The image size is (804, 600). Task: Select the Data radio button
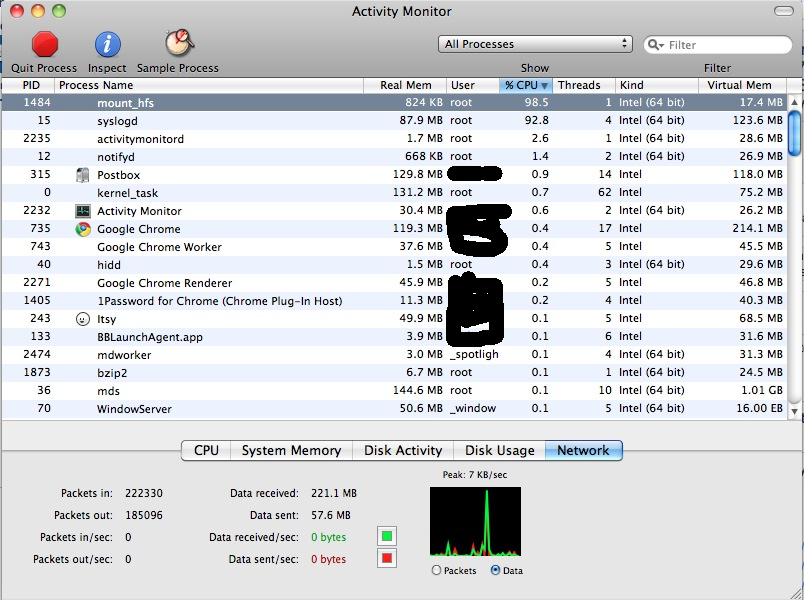495,570
